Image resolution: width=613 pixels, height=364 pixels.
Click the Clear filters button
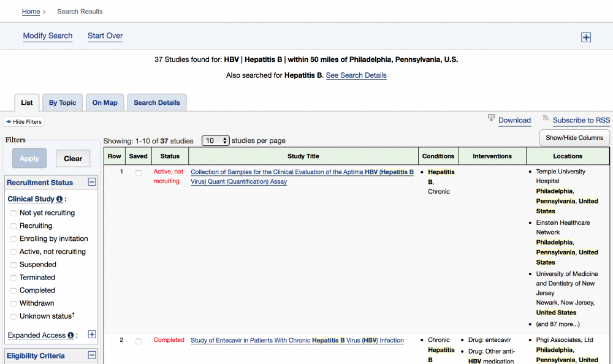click(73, 159)
